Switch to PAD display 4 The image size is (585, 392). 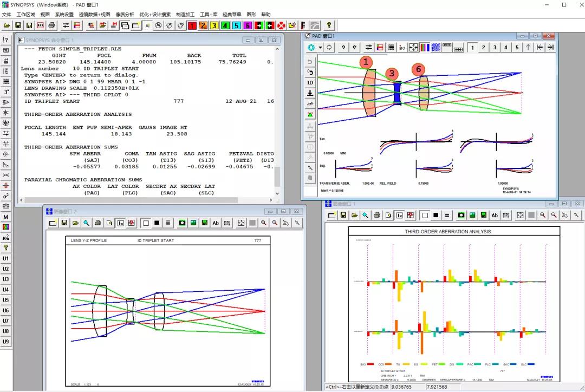click(506, 47)
